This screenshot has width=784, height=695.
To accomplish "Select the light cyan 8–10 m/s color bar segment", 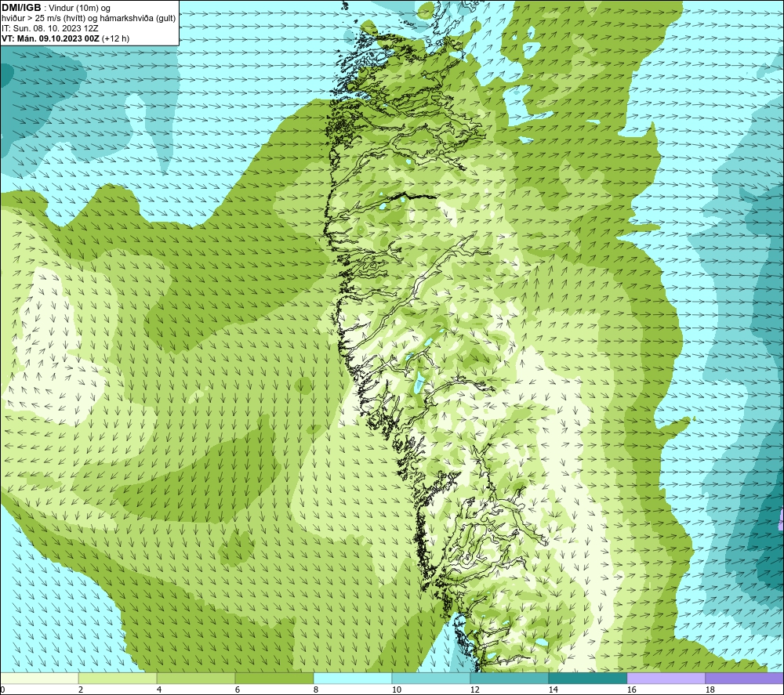I will [x=353, y=678].
